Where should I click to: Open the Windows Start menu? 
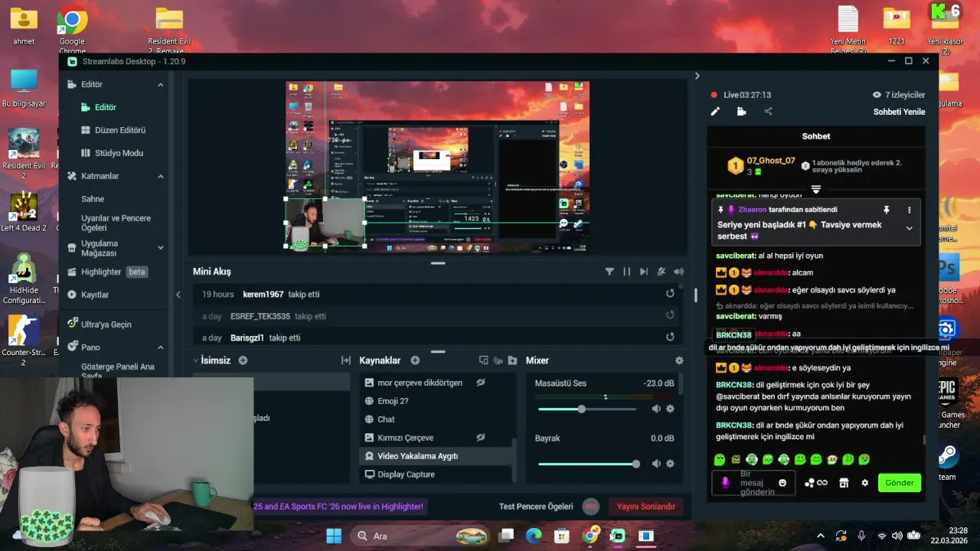(334, 536)
